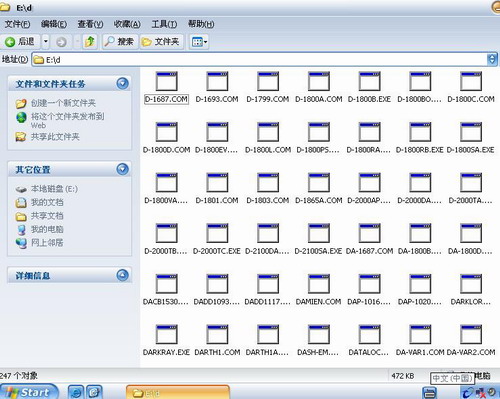Viewport: 500px width, 399px height.
Task: Select the DARKRAY.EXE file icon
Action: 166,334
